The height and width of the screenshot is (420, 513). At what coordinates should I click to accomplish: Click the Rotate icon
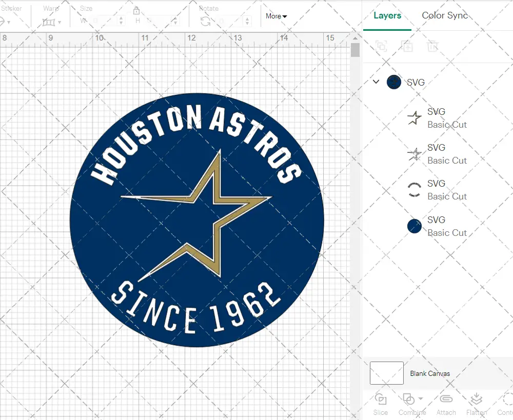click(x=206, y=21)
